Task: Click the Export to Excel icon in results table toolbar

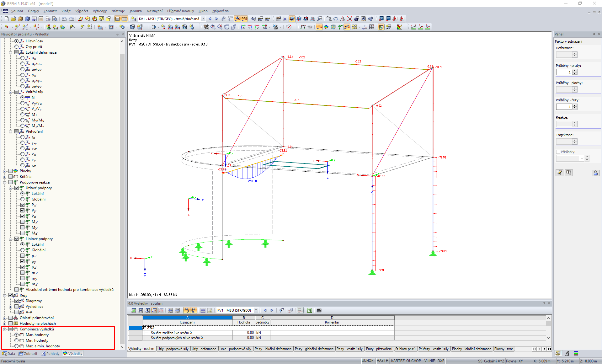Action: [310, 310]
